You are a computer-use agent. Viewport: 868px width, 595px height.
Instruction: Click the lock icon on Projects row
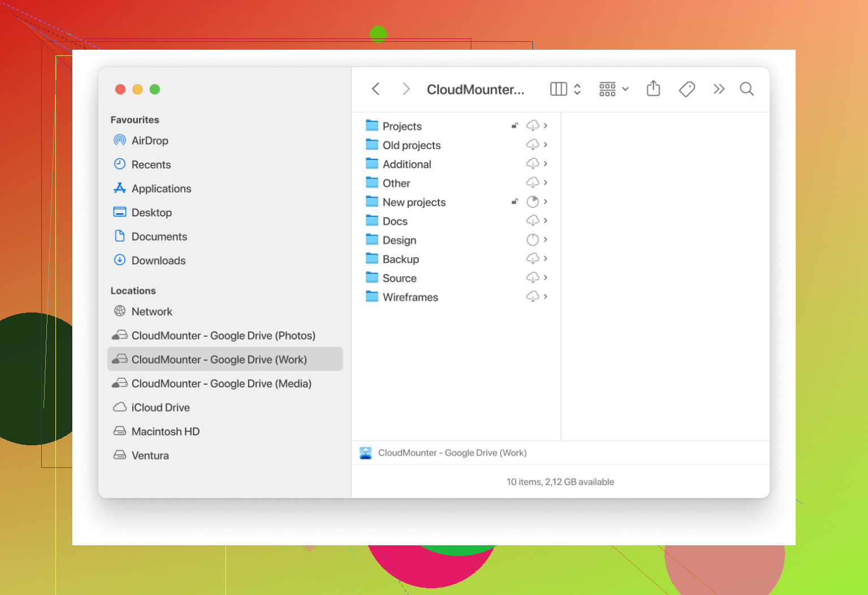(x=515, y=125)
